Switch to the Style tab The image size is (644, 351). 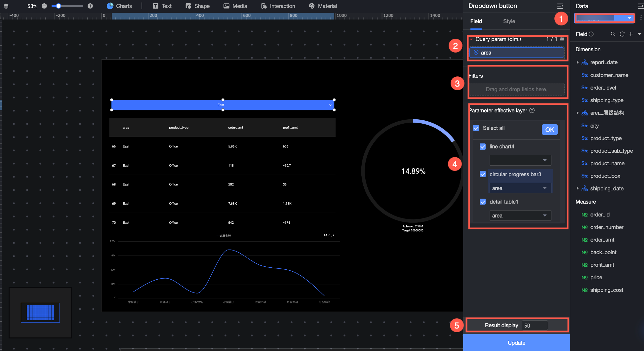point(509,21)
